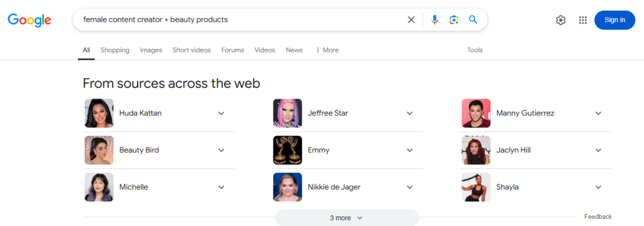Select the name Nikkie de Jager
Screen dimensions: 644x226
tap(334, 187)
